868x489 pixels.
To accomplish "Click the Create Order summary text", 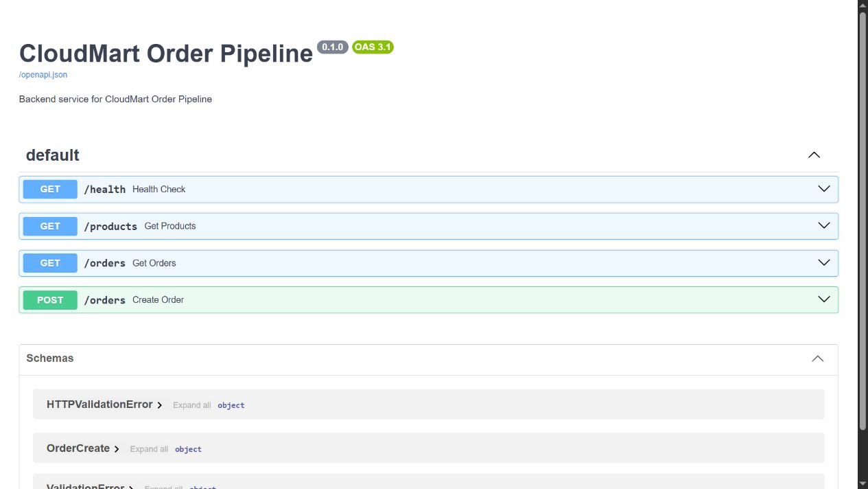I will [x=159, y=300].
